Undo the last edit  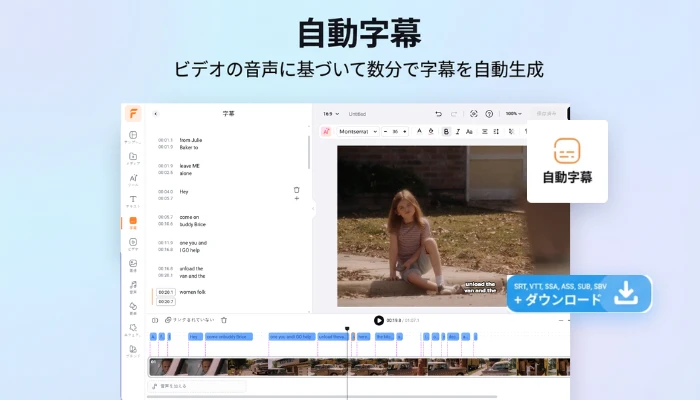438,114
